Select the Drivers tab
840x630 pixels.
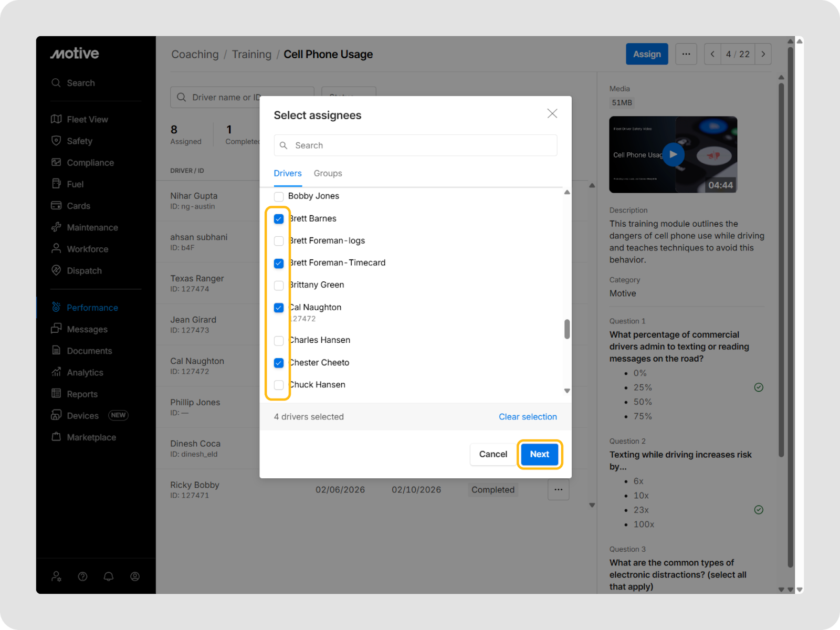coord(288,173)
